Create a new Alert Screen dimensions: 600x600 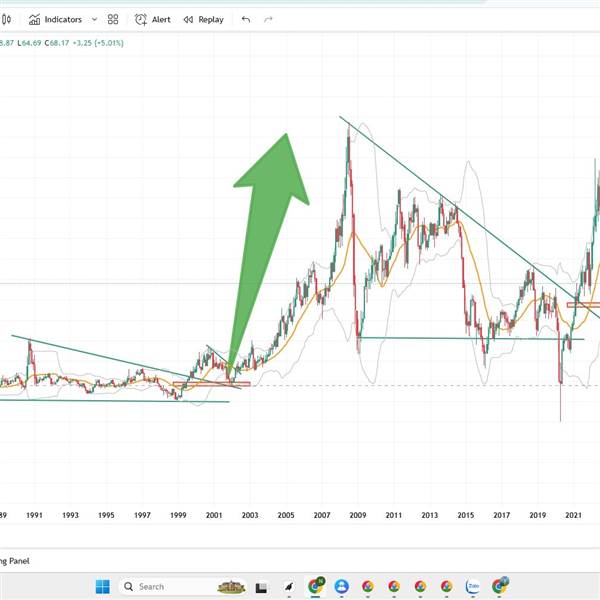pyautogui.click(x=153, y=20)
